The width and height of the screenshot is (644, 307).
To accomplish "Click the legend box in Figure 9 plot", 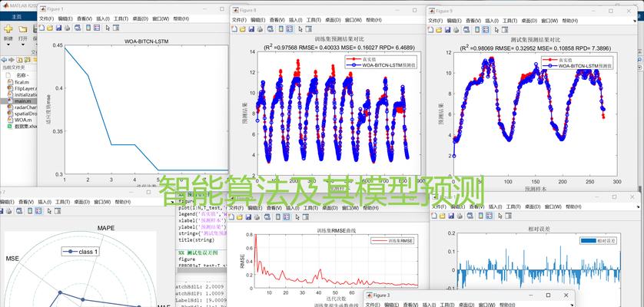I will point(577,63).
